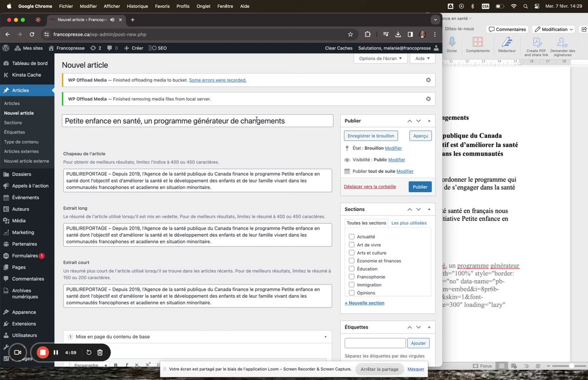
Task: Open Options de l'écran dropdown
Action: [x=380, y=58]
